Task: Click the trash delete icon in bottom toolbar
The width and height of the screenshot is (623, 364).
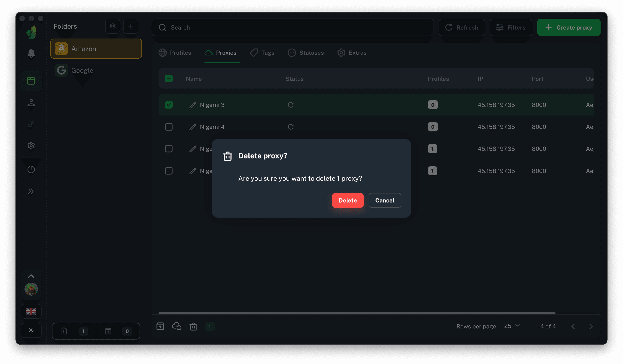Action: coord(193,326)
